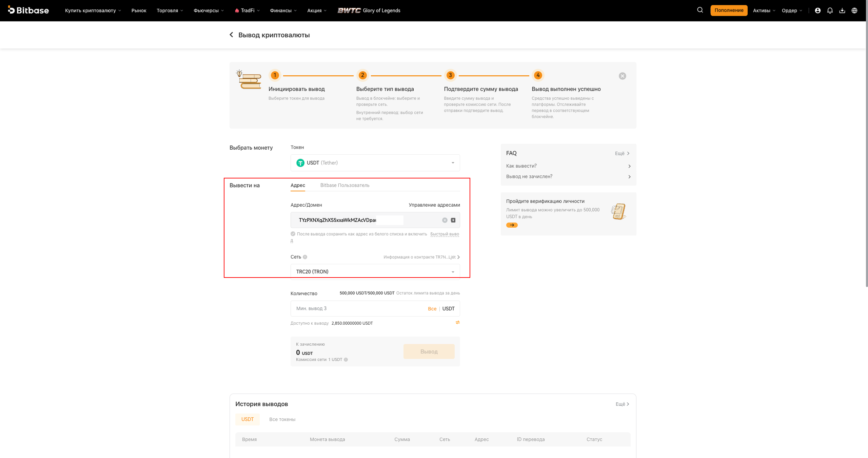Dismiss the withdrawal steps guide
The height and width of the screenshot is (458, 868).
(623, 76)
